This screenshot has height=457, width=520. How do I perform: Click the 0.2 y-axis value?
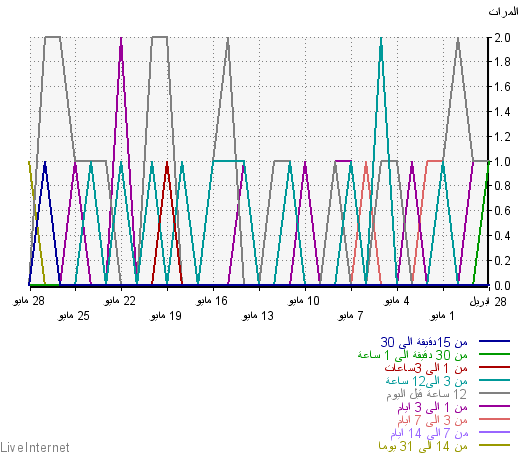click(x=502, y=260)
